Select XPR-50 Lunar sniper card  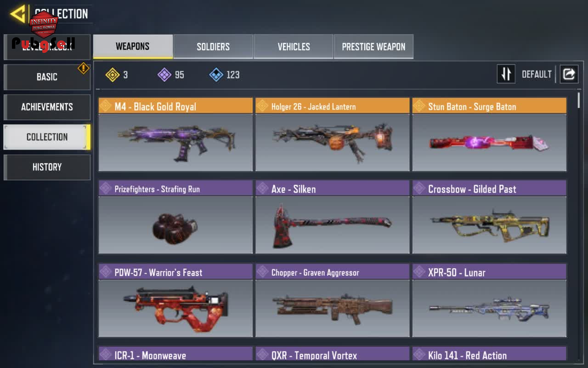489,300
